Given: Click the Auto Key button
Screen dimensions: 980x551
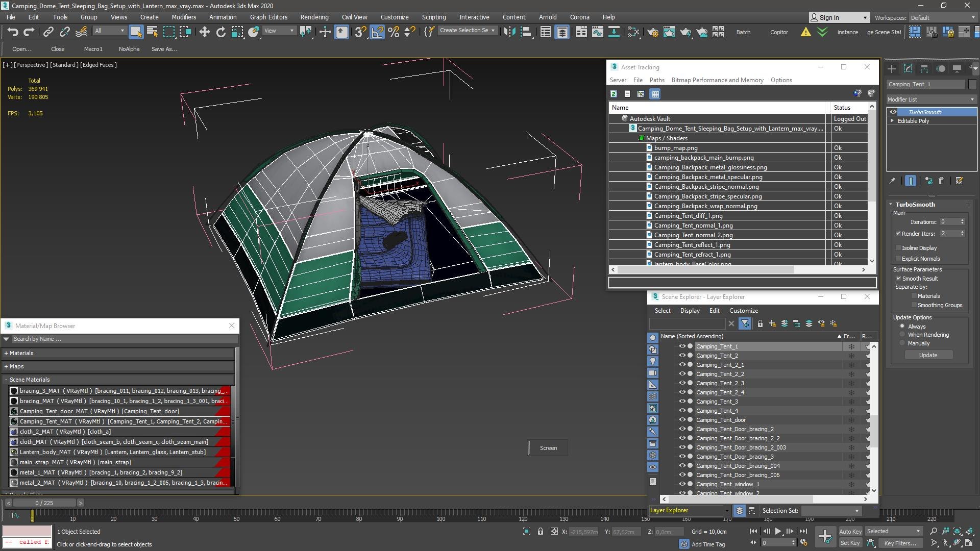Looking at the screenshot, I should point(850,532).
